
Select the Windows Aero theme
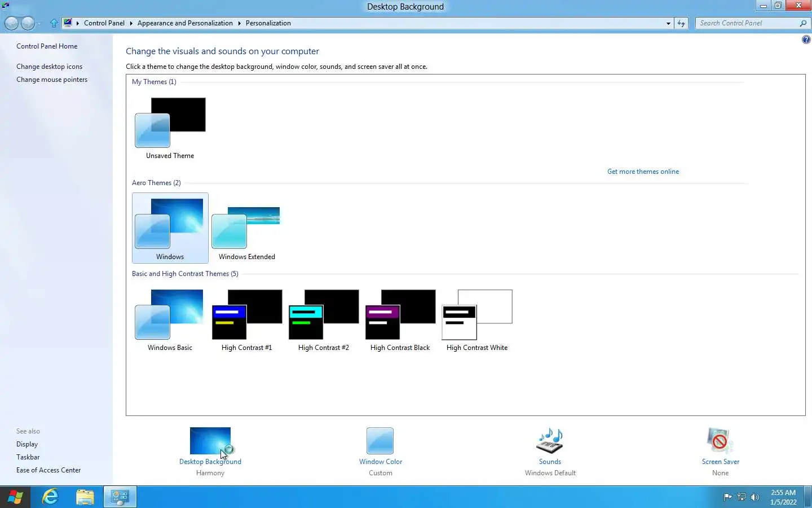pos(170,228)
